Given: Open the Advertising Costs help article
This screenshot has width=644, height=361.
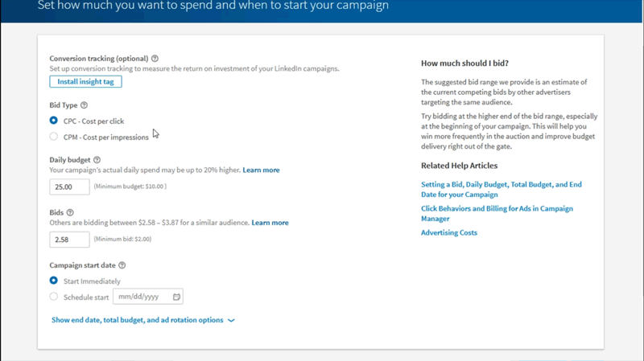Looking at the screenshot, I should point(448,233).
